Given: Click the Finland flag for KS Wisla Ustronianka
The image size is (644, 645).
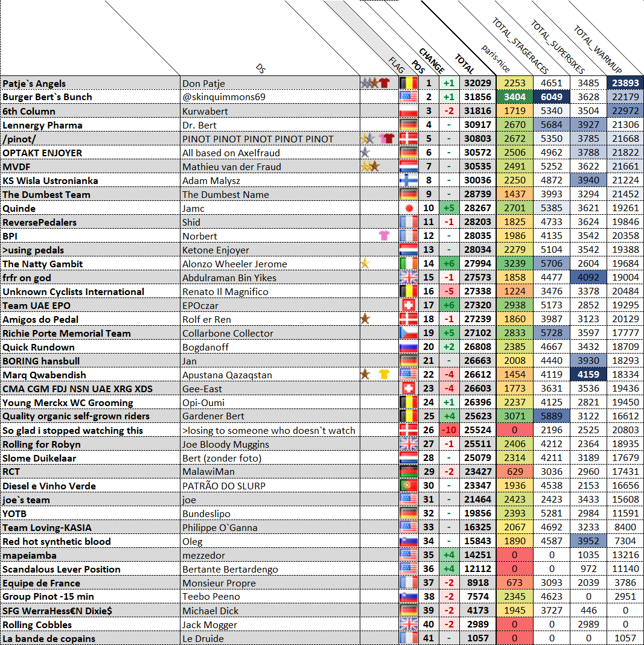Looking at the screenshot, I should [x=409, y=181].
